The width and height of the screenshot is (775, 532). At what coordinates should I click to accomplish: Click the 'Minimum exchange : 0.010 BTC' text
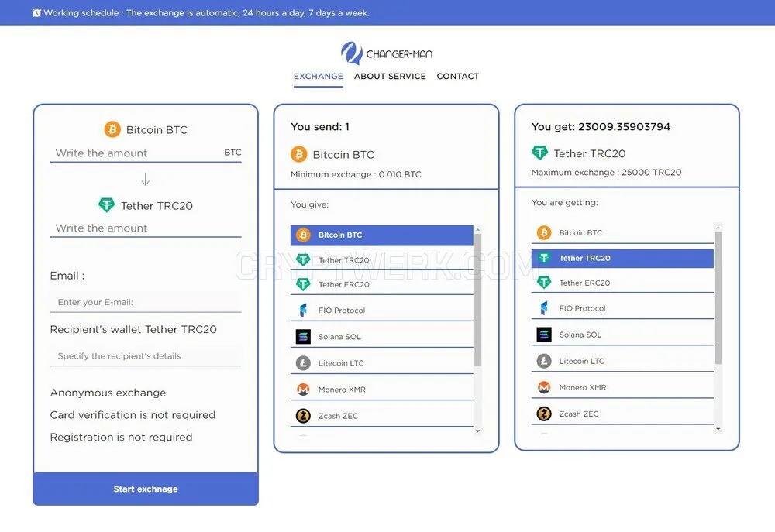[x=356, y=174]
